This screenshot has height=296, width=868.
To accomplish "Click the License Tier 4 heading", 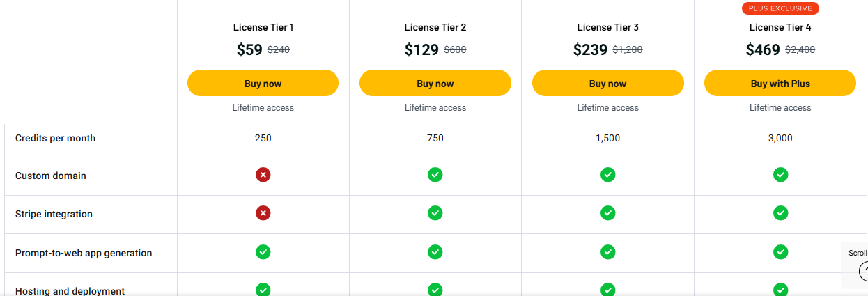I will tap(780, 28).
